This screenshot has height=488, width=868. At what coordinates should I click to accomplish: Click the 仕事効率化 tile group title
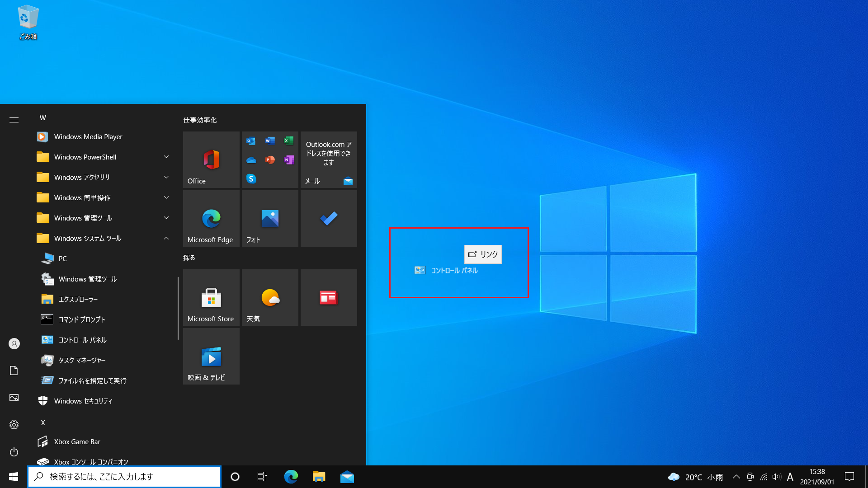pyautogui.click(x=200, y=120)
